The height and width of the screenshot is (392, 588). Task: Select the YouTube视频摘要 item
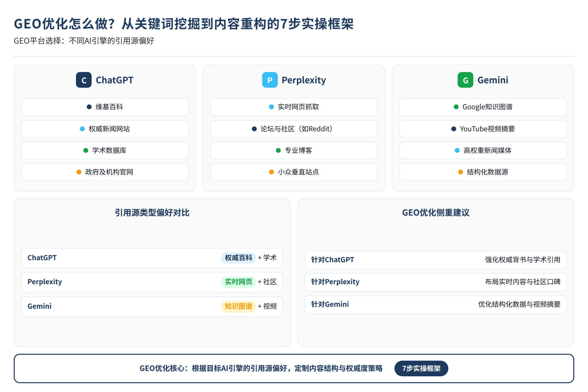click(483, 129)
